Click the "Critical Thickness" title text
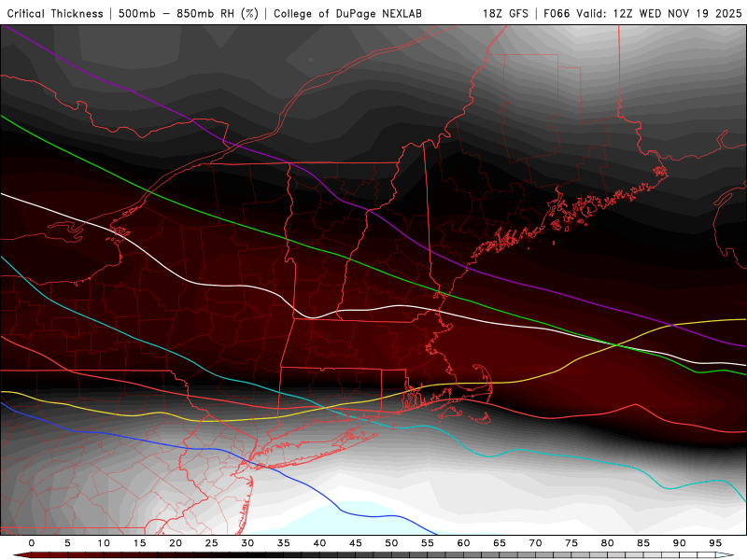This screenshot has width=747, height=560. (x=55, y=14)
